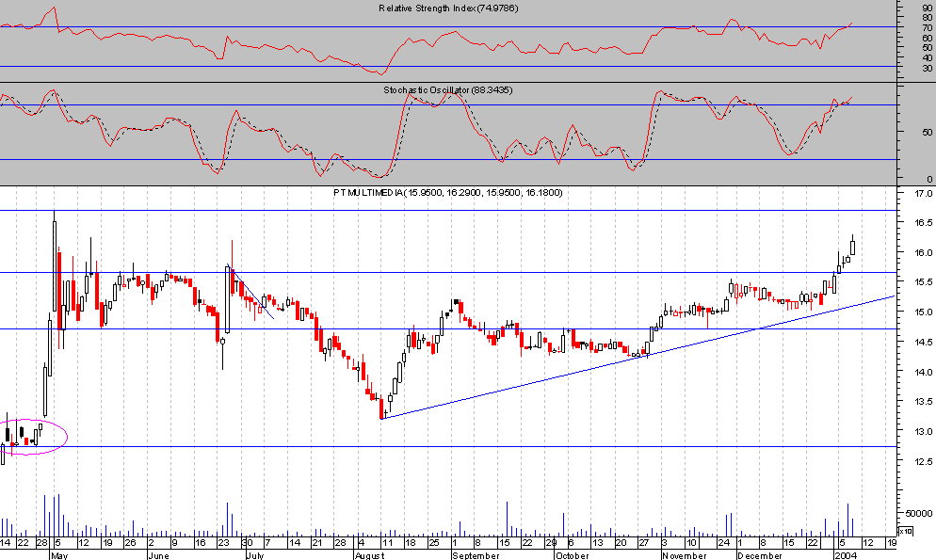The height and width of the screenshot is (560, 936).
Task: Click the 2004 year label
Action: pos(845,555)
